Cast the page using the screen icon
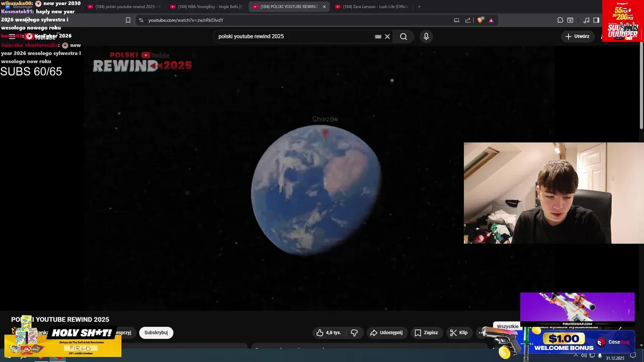644x362 pixels. pos(456,20)
